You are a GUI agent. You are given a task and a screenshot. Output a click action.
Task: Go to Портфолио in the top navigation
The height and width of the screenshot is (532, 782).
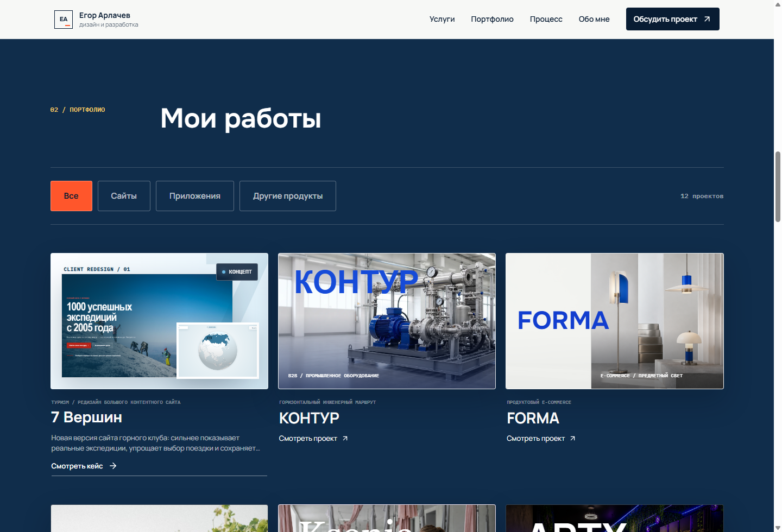[x=492, y=19]
